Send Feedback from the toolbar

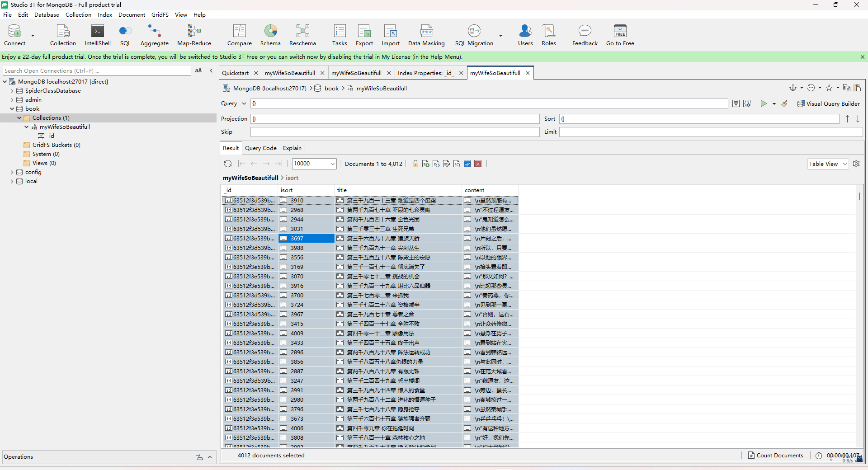585,35
